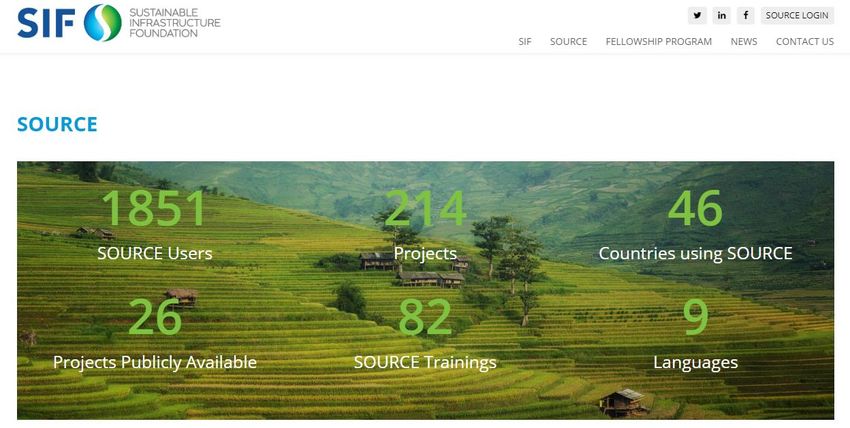Click the Sustainable Infrastructure Foundation logo text

pos(175,23)
